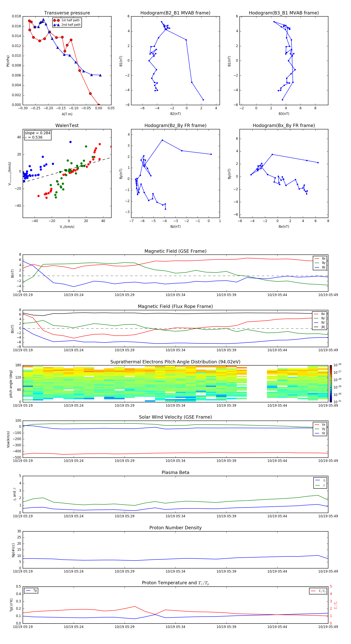Click the 'Pt(nPa)' y-axis label
Image resolution: width=351 pixels, height=644 pixels.
click(8, 61)
